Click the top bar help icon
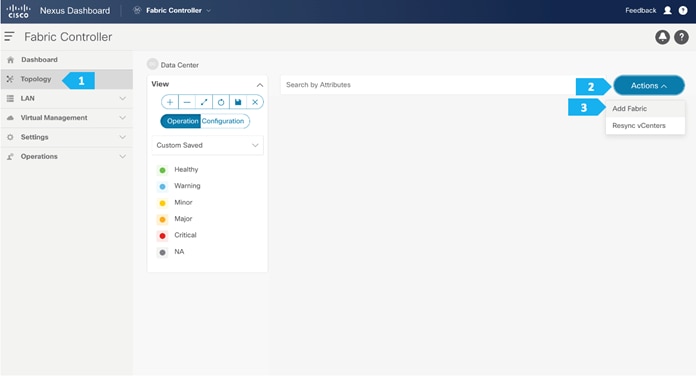This screenshot has width=696, height=378. click(x=683, y=10)
